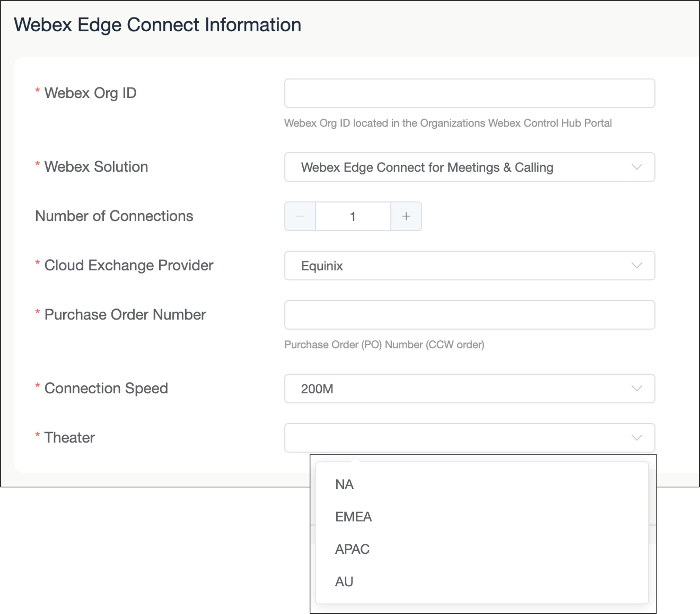Click the empty Theater select box
Screen dimensions: 700x614
coord(455,438)
